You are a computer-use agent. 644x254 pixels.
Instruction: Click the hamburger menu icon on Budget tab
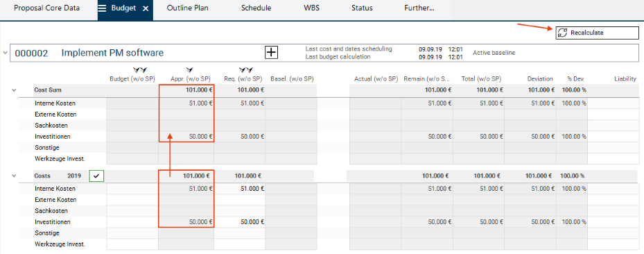(103, 8)
